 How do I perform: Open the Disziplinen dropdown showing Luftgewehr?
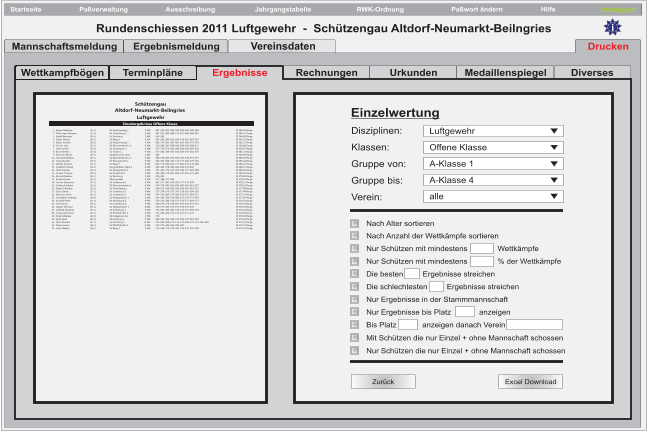pyautogui.click(x=493, y=131)
